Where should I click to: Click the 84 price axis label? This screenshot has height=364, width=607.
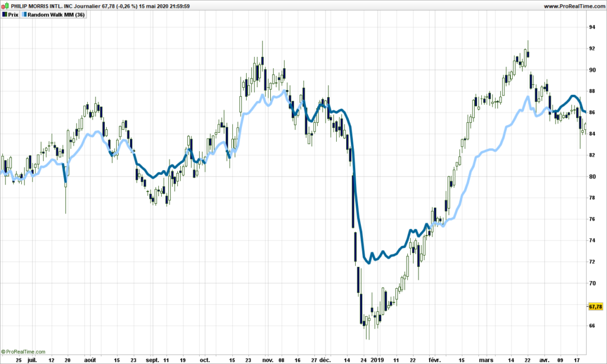click(592, 133)
